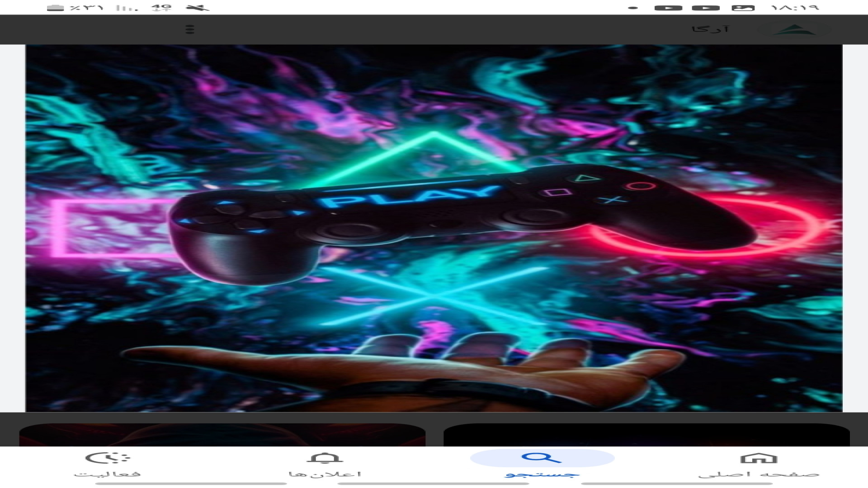Tap the status bar clock
This screenshot has width=868, height=488.
click(x=794, y=8)
